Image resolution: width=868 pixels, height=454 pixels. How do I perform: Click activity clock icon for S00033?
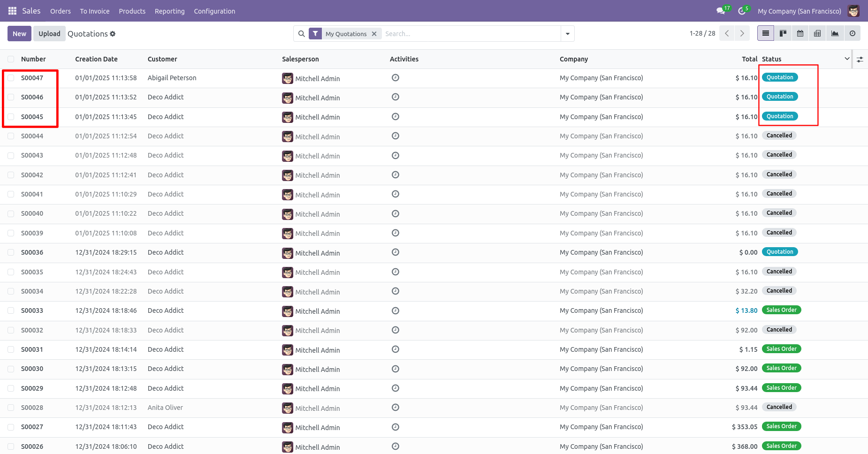pyautogui.click(x=396, y=310)
